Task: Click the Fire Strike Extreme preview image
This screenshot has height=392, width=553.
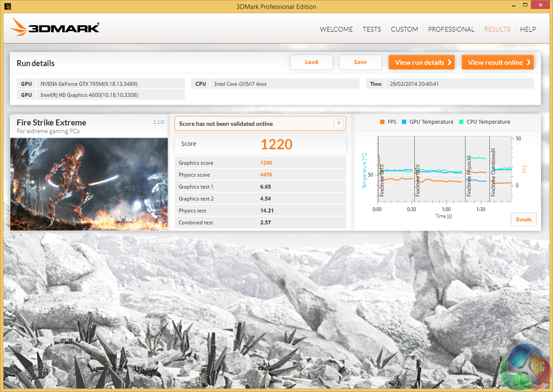Action: (x=89, y=184)
